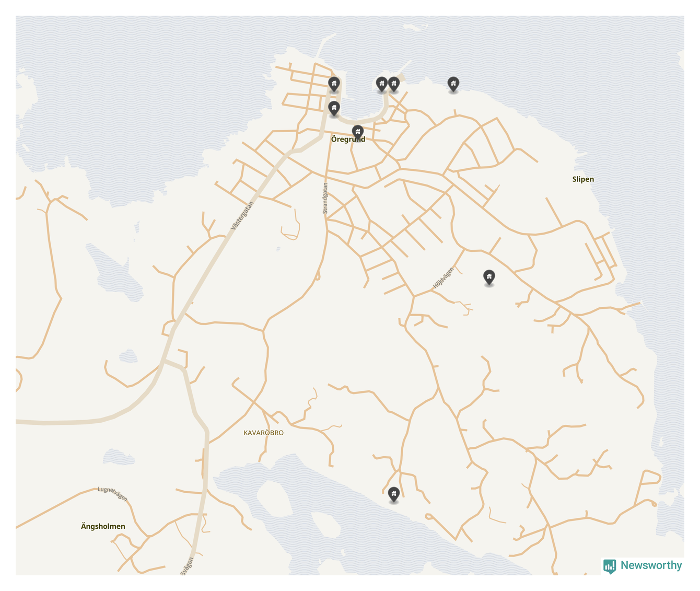Select the house marker beside Höjdvägen

[489, 276]
